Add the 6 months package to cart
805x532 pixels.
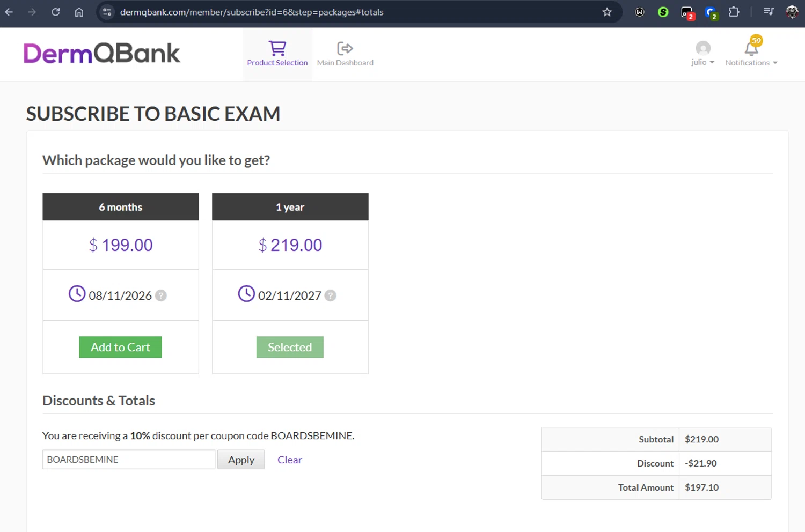120,347
